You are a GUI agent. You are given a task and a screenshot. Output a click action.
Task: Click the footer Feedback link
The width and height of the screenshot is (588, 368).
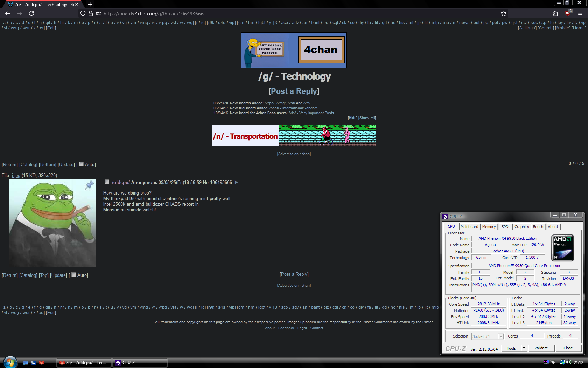[x=286, y=328]
